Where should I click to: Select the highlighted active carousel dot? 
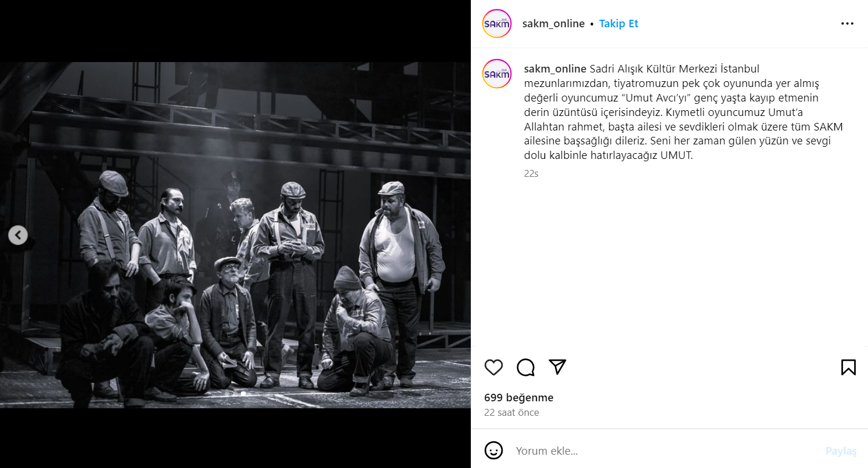click(243, 394)
